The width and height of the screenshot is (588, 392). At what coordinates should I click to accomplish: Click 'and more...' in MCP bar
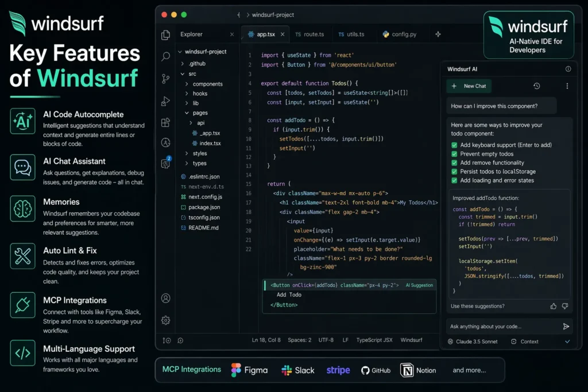[x=469, y=370]
